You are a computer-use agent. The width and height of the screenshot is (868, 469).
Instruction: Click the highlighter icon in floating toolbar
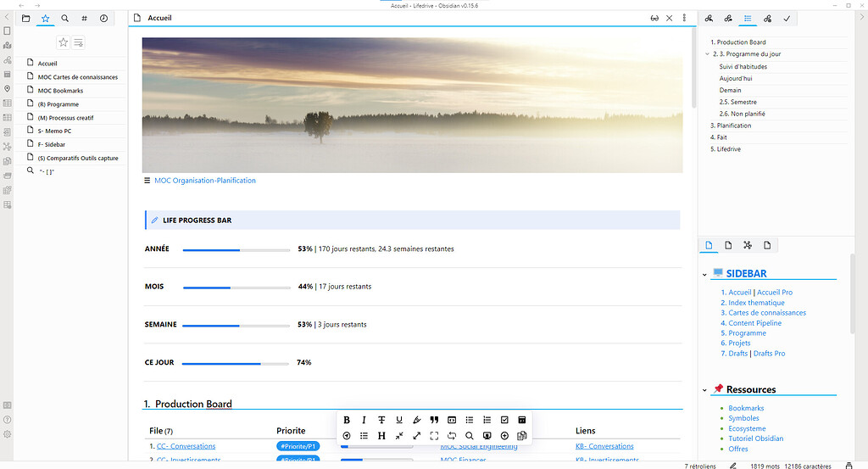(x=417, y=420)
